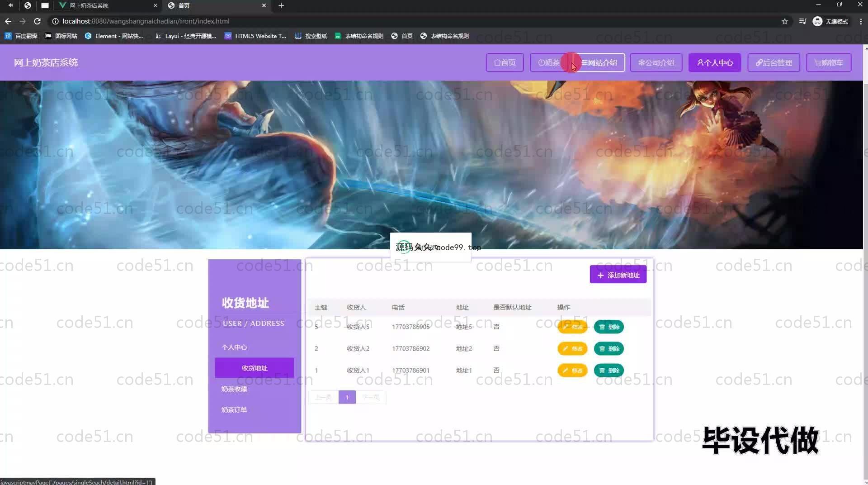Open 公司介绍 nav item
868x485 pixels.
(656, 62)
